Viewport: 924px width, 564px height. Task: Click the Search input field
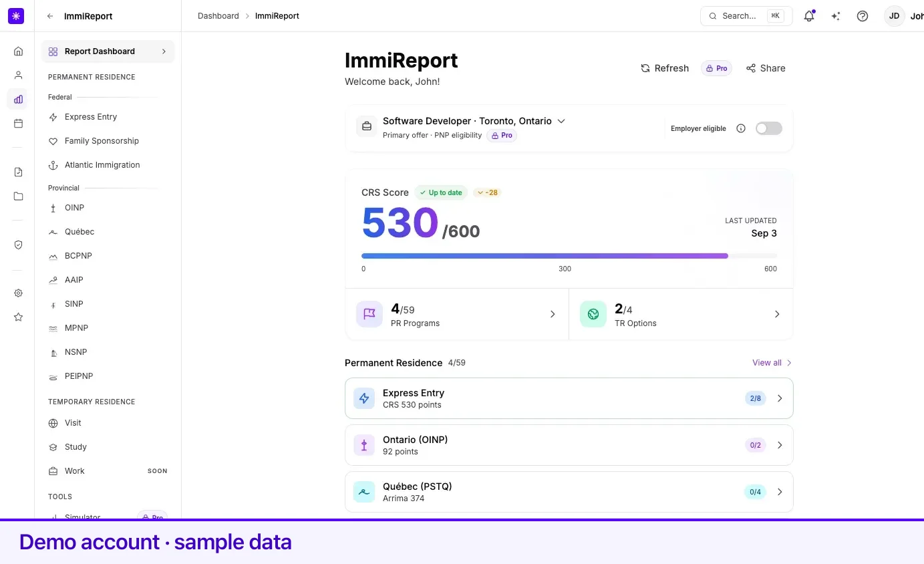coord(746,16)
